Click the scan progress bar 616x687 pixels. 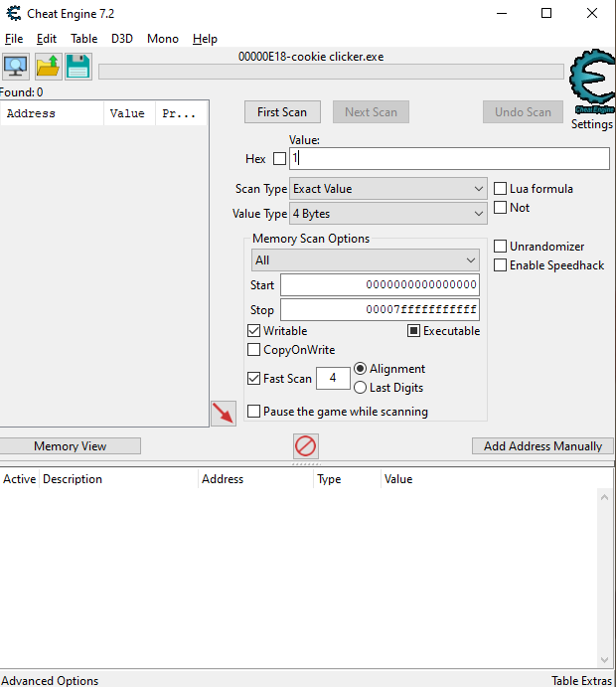point(331,72)
